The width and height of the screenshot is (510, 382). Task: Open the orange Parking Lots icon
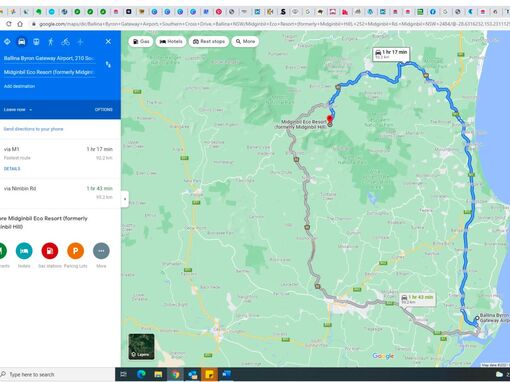pyautogui.click(x=76, y=251)
